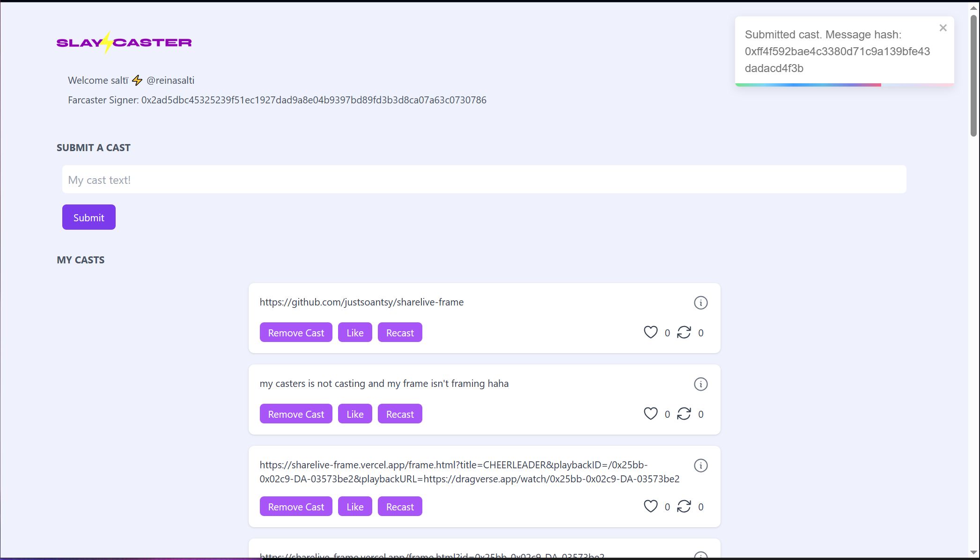980x560 pixels.
Task: Click the My cast text input field
Action: pos(484,180)
